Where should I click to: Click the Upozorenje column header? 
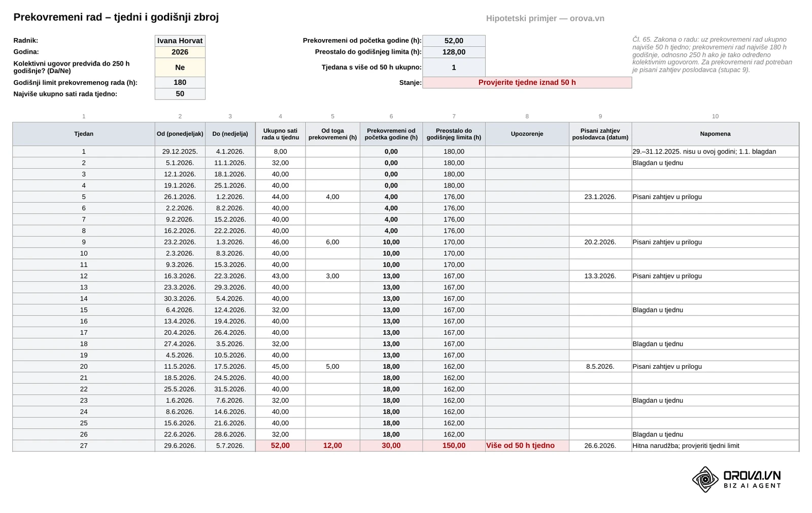(x=527, y=134)
